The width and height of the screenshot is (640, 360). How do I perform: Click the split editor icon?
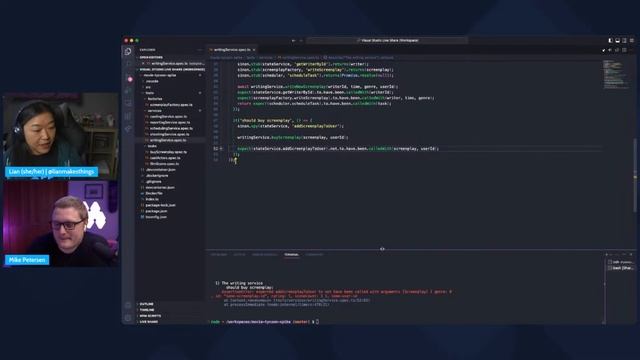point(624,50)
